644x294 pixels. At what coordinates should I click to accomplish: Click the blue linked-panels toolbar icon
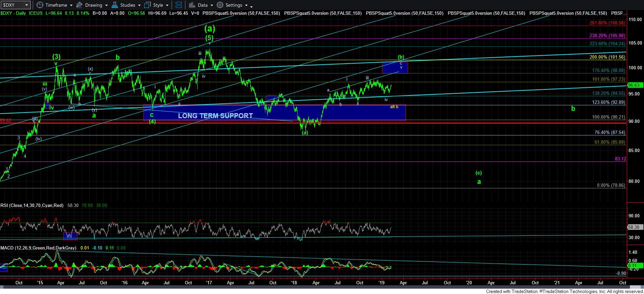coord(179,5)
